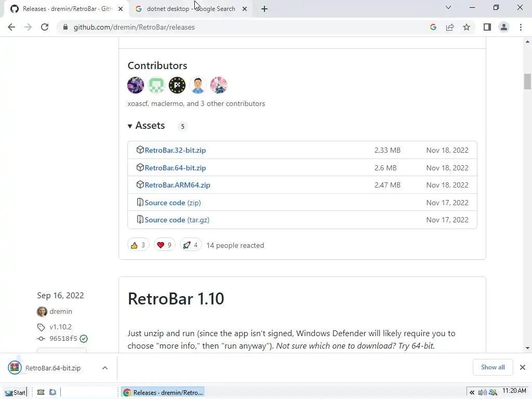532x399 pixels.
Task: Download Source code (tar.gz)
Action: [177, 220]
